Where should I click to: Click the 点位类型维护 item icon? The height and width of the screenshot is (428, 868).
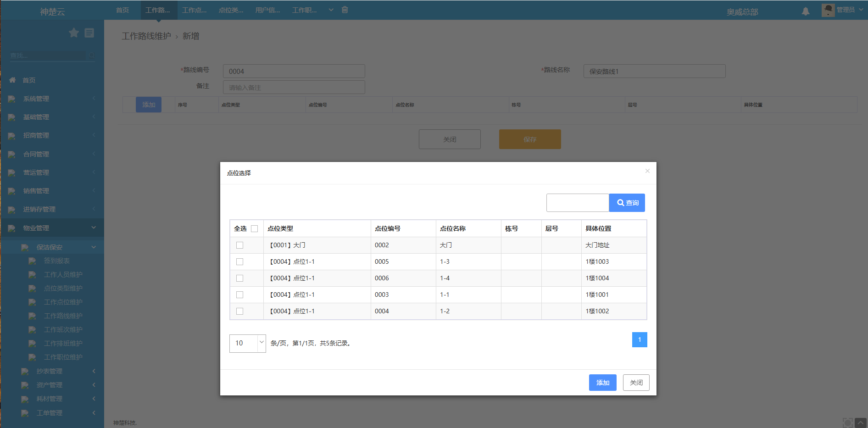click(33, 288)
